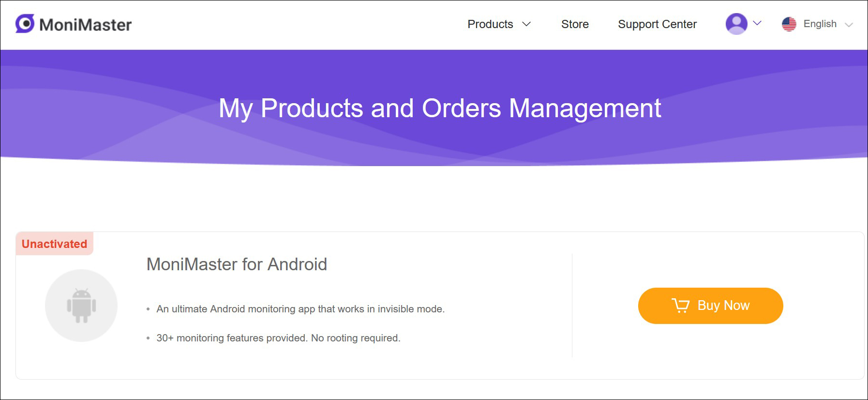Viewport: 868px width, 400px height.
Task: Click the MoniMaster logo icon
Action: 25,23
